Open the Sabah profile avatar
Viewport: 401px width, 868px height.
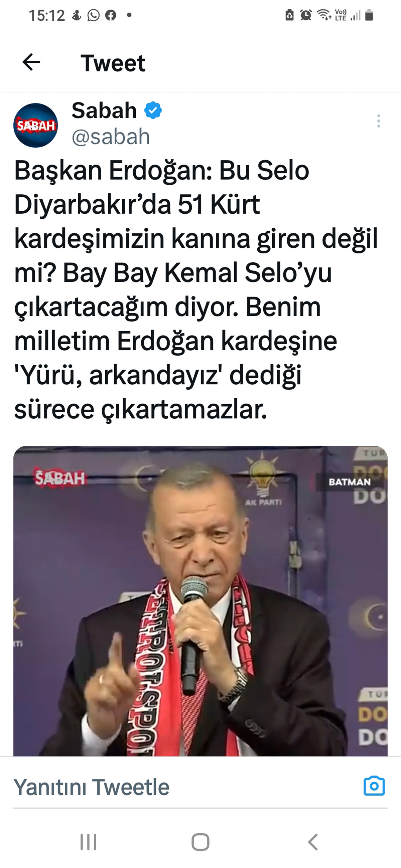pos(35,125)
